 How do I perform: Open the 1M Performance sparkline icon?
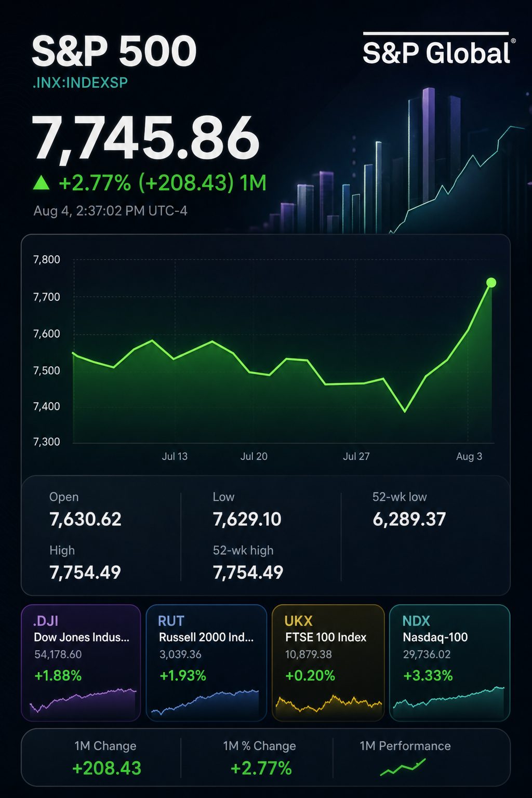click(403, 767)
